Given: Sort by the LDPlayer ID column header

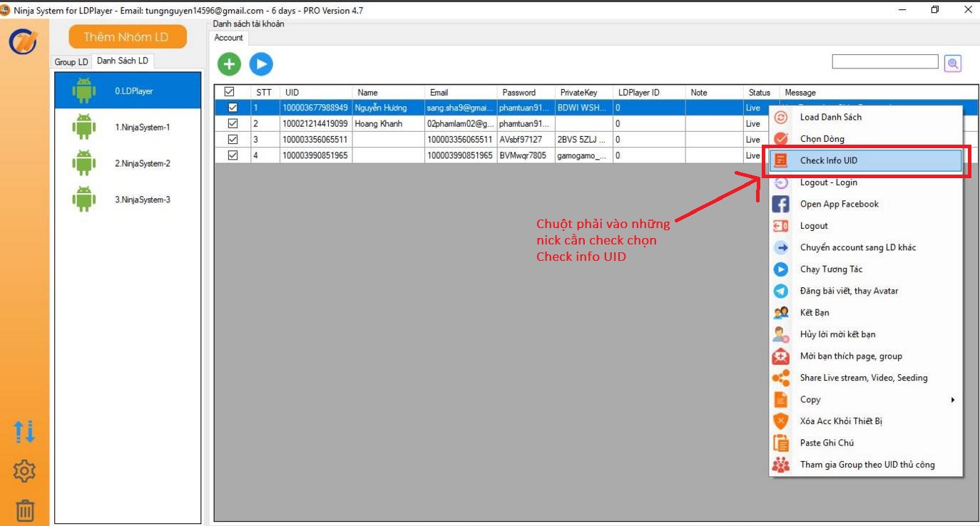Looking at the screenshot, I should 649,93.
